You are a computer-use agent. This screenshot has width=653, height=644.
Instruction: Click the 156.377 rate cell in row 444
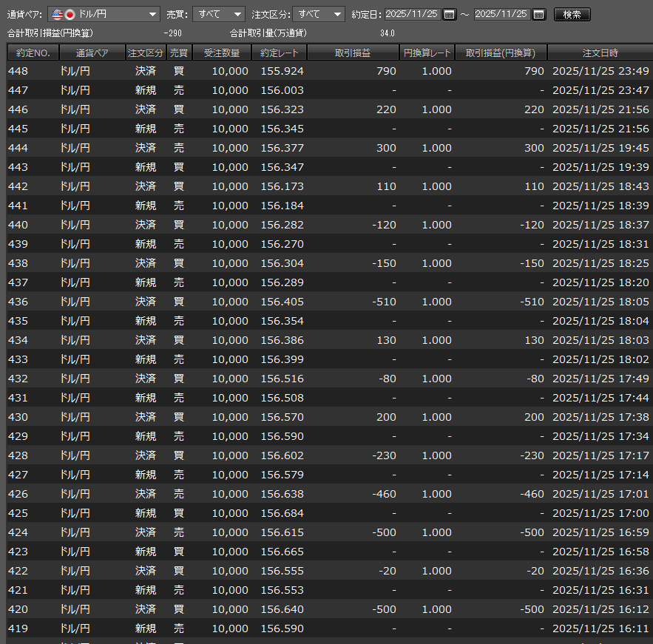coord(282,149)
